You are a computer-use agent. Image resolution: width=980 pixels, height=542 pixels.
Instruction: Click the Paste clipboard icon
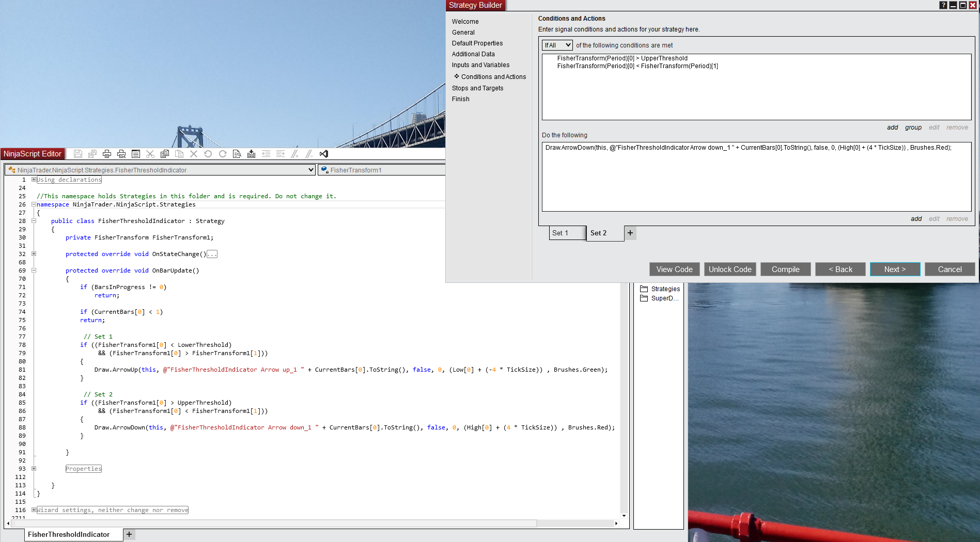(x=179, y=154)
